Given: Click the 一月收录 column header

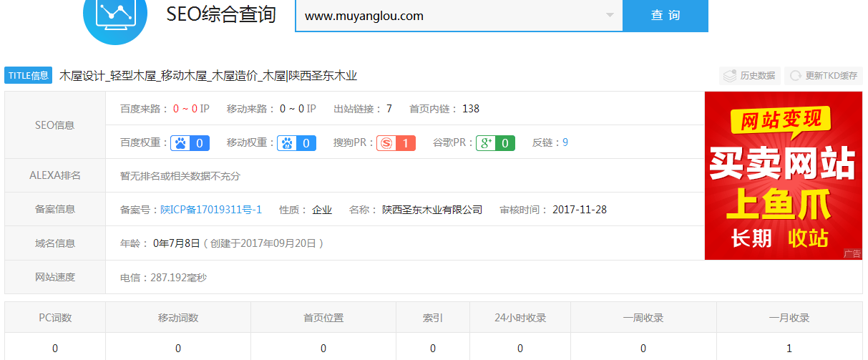Looking at the screenshot, I should click(x=789, y=318).
